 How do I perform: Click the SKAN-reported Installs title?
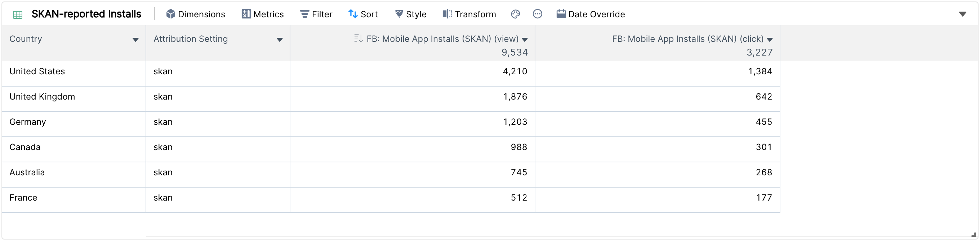[86, 14]
